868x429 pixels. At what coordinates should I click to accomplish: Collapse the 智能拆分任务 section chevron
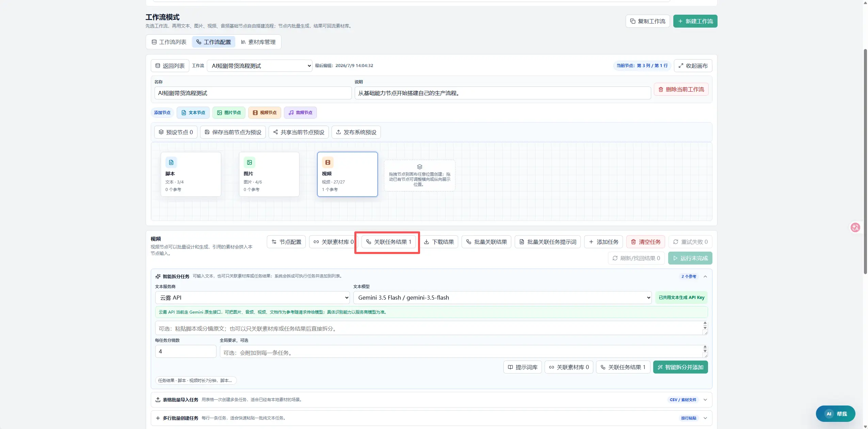[x=705, y=276]
